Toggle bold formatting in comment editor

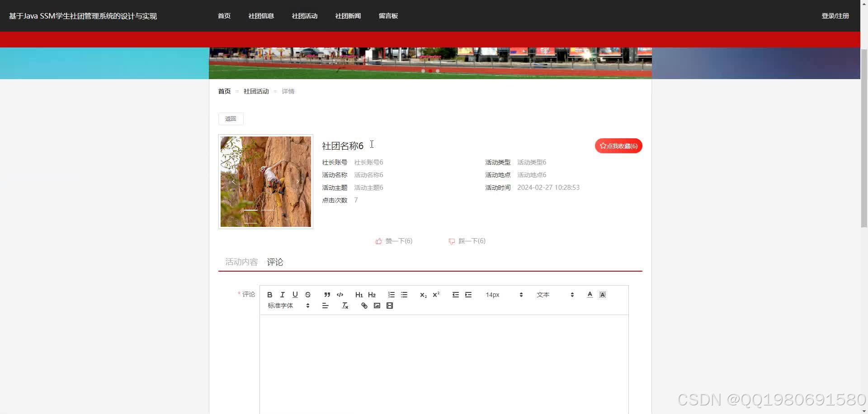pyautogui.click(x=269, y=295)
